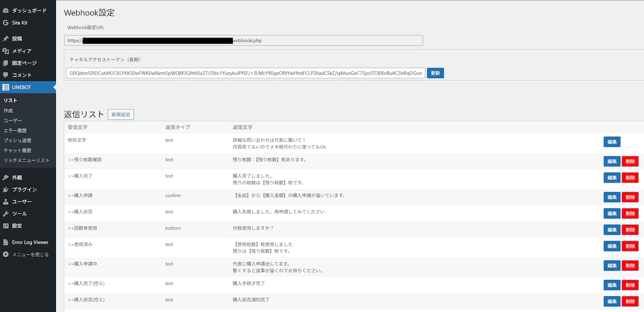
Task: Delete the >>使用済み row
Action: tap(630, 247)
